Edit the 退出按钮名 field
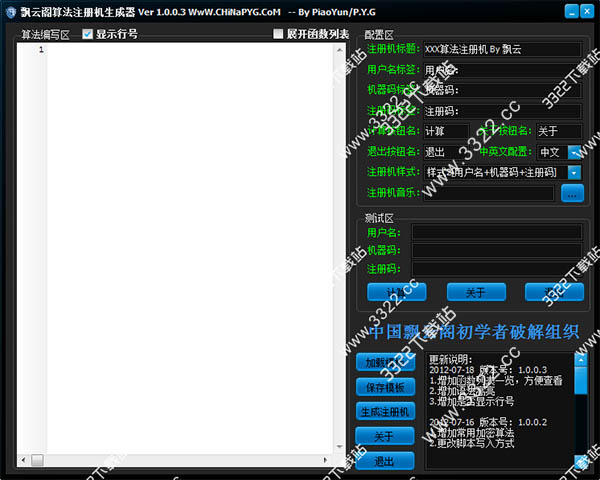The width and height of the screenshot is (600, 480). (446, 152)
